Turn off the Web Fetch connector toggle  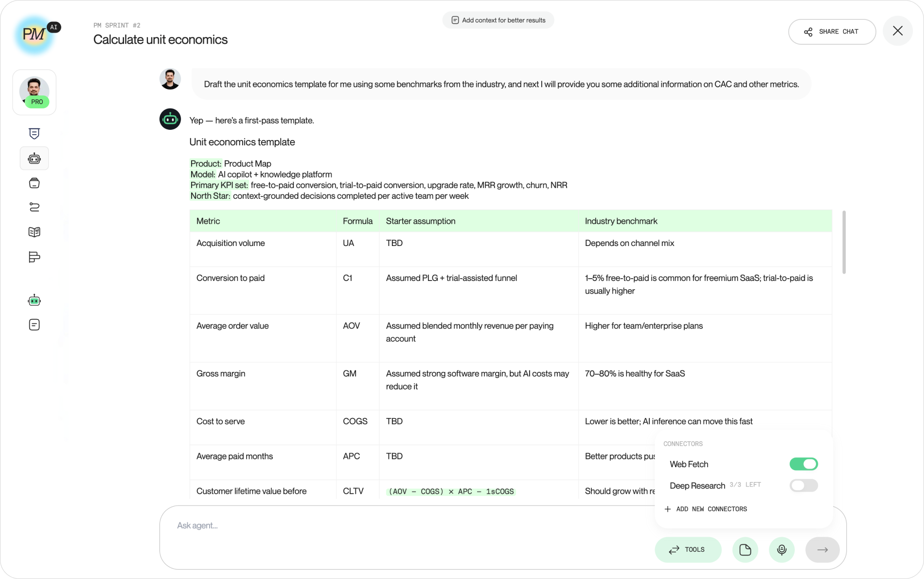tap(803, 464)
